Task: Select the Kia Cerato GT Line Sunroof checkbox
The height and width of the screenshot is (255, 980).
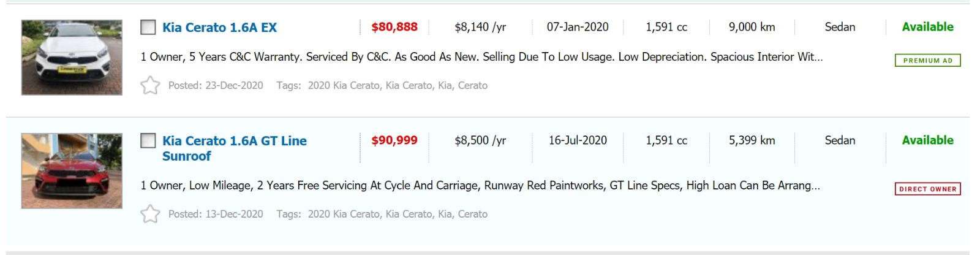Action: (148, 141)
